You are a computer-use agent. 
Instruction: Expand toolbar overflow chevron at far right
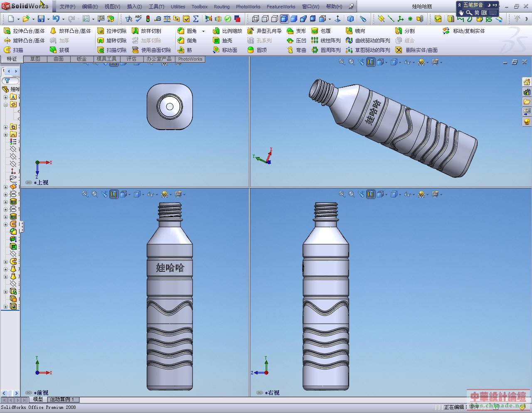pyautogui.click(x=526, y=19)
